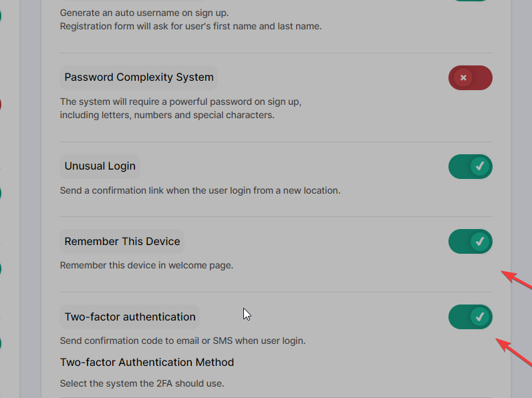Select the Two-factor authentication label badge
Screen dimensions: 532x398
click(x=130, y=317)
